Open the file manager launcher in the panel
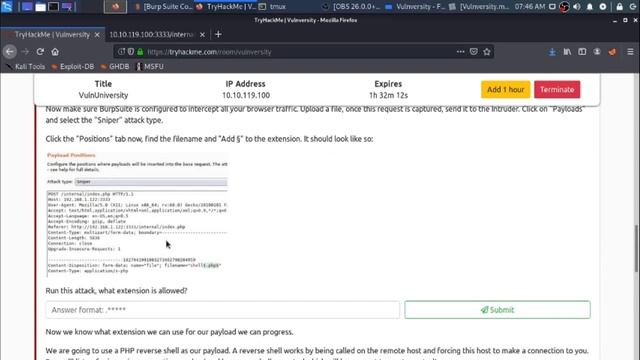Image resolution: width=640 pixels, height=360 pixels. pyautogui.click(x=40, y=7)
